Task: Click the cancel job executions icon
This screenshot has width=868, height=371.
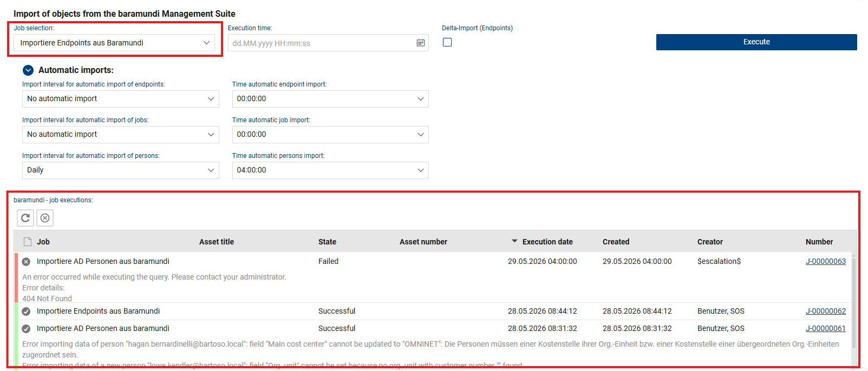Action: (45, 218)
